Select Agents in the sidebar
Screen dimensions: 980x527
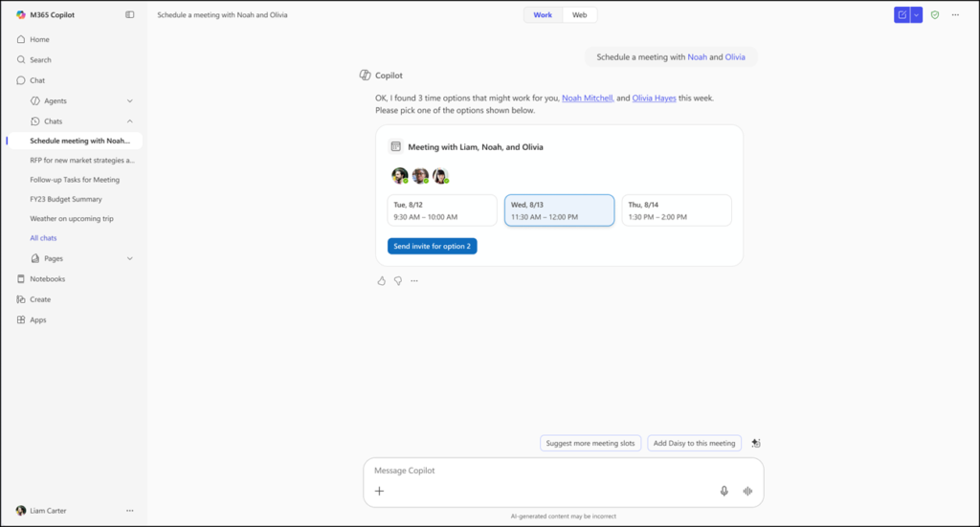coord(55,101)
